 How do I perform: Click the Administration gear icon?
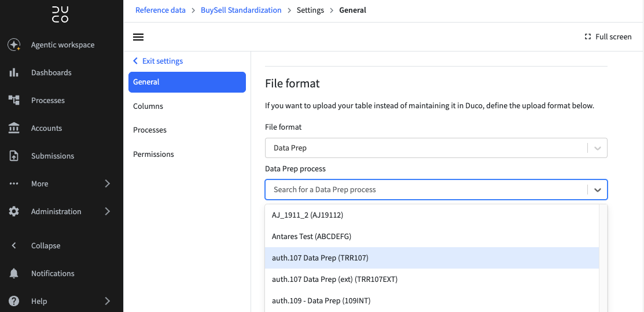tap(14, 211)
